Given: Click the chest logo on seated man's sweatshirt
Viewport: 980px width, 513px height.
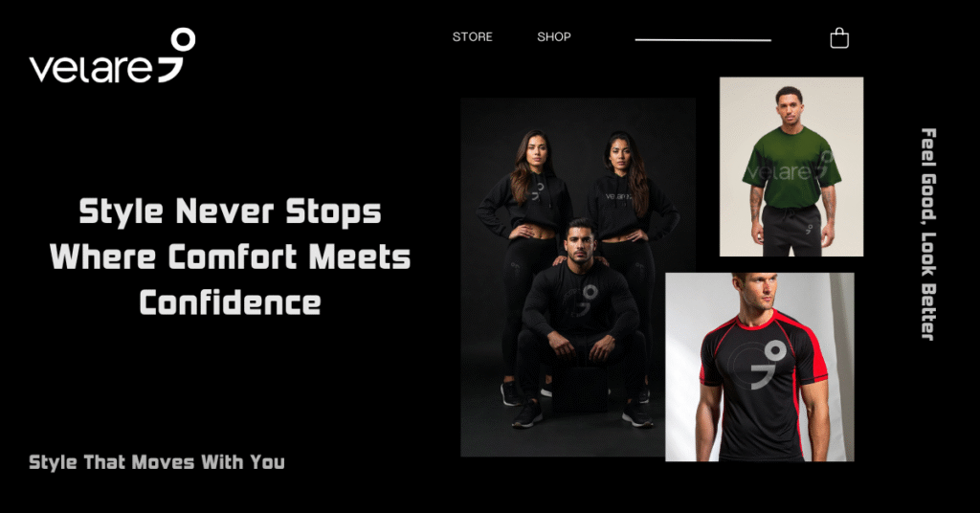Looking at the screenshot, I should click(585, 301).
